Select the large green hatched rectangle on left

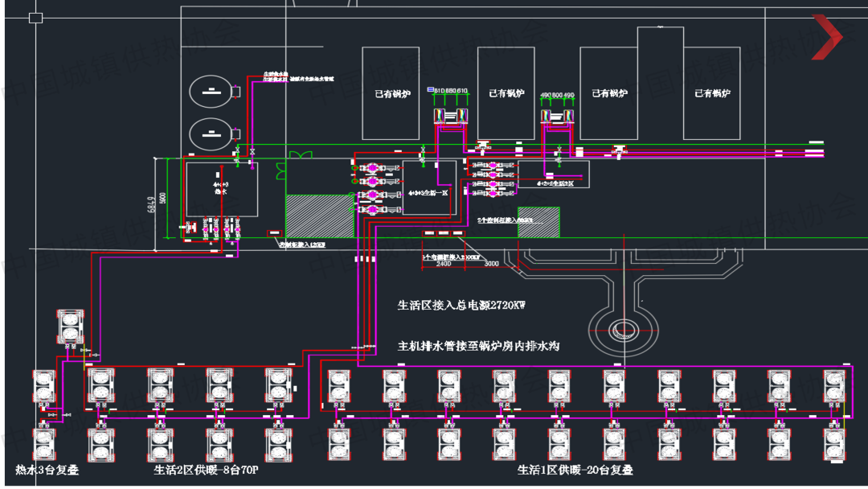[320, 216]
